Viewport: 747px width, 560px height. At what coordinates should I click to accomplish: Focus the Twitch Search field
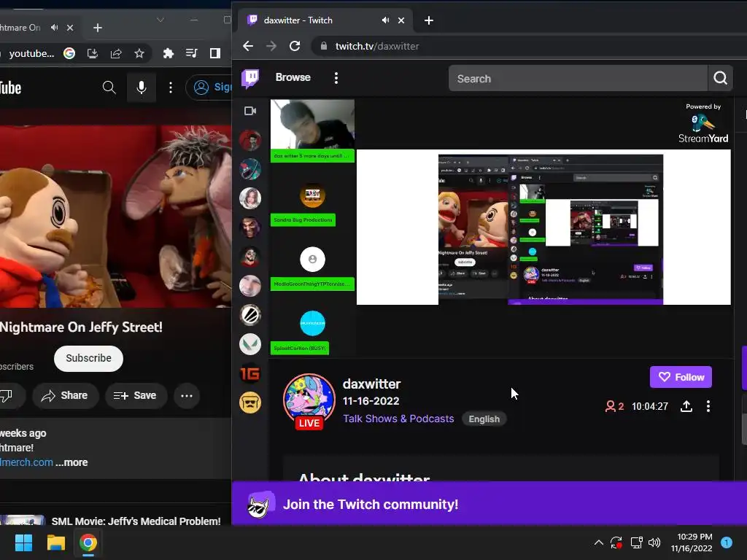click(x=578, y=79)
